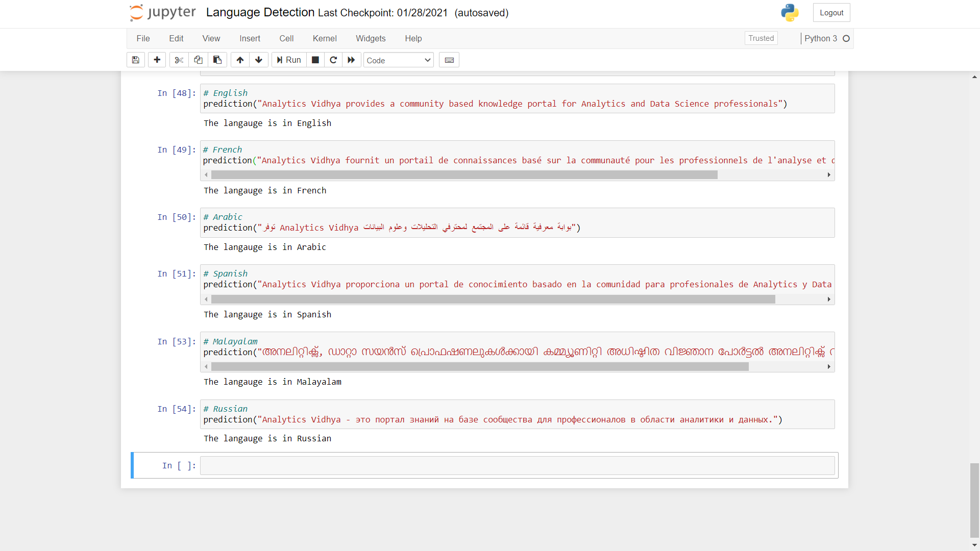980x551 pixels.
Task: Run the selected cell
Action: [289, 60]
